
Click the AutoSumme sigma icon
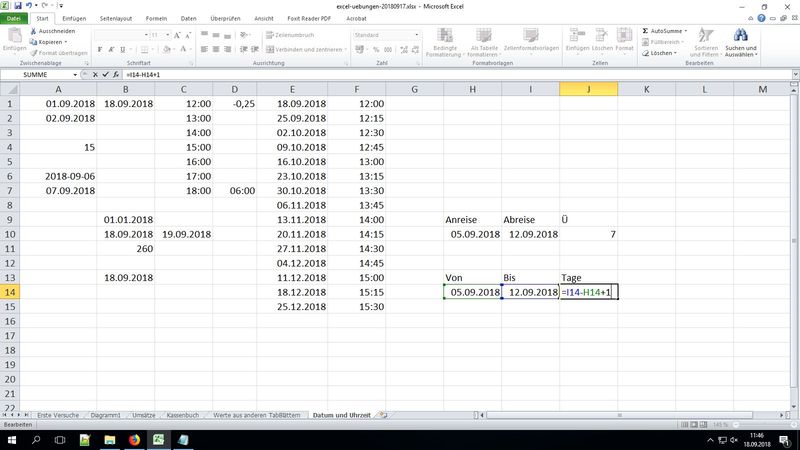pyautogui.click(x=644, y=31)
